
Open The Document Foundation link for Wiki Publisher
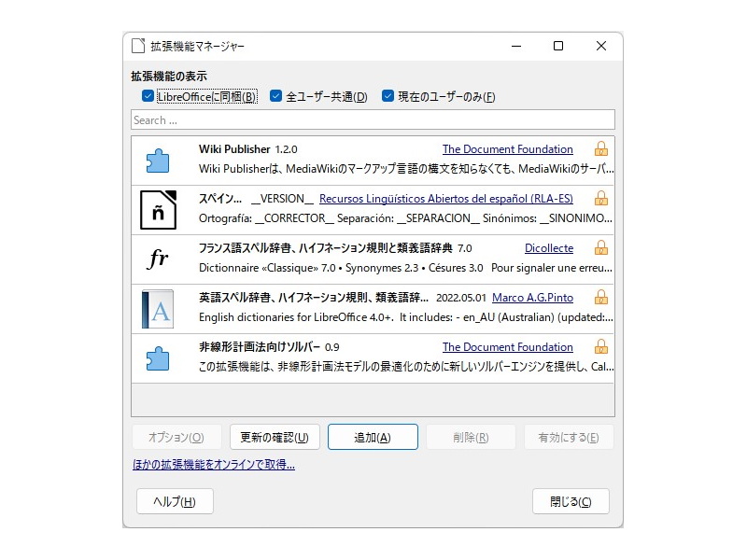508,149
